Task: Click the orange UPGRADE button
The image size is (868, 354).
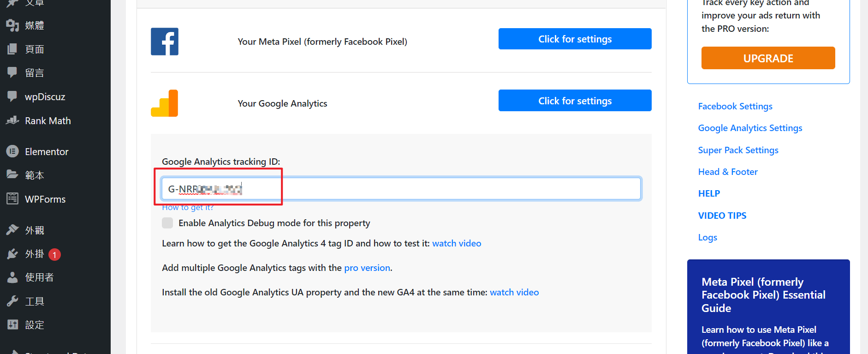Action: coord(768,58)
